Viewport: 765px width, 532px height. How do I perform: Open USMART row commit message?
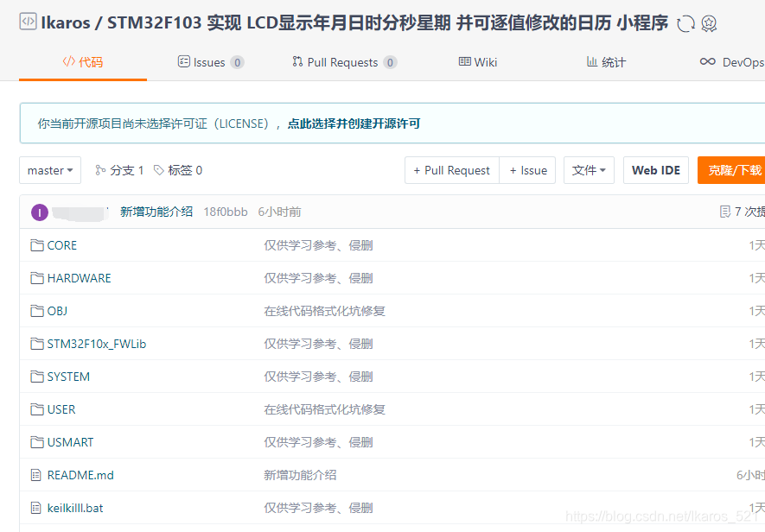318,442
